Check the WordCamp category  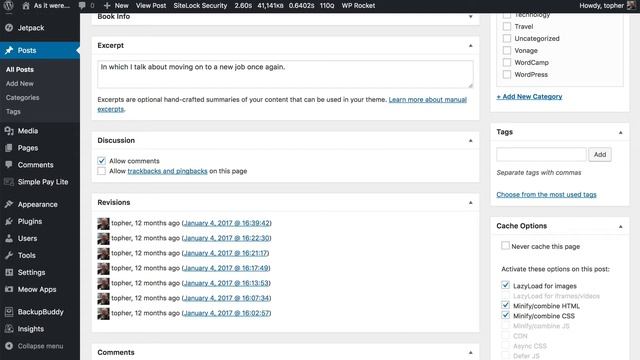tap(507, 62)
